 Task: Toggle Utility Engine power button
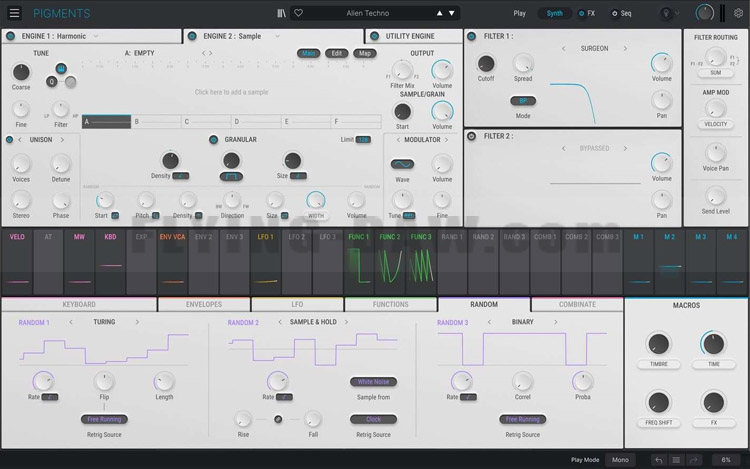click(375, 36)
